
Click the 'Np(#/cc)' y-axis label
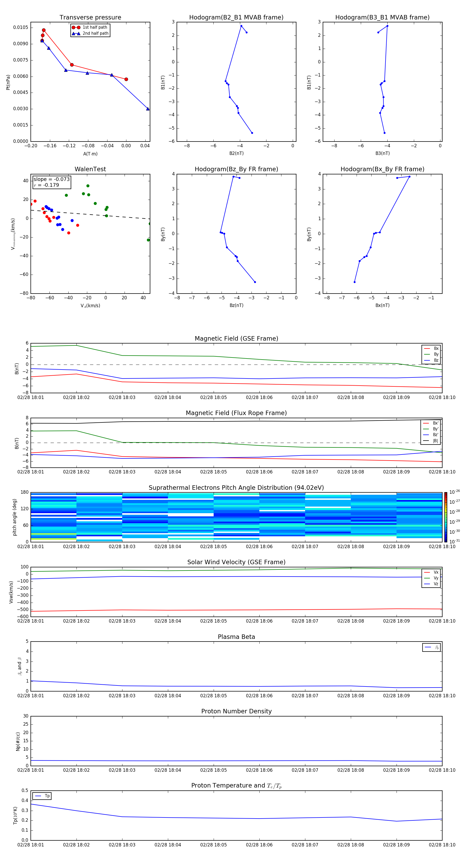18,741
